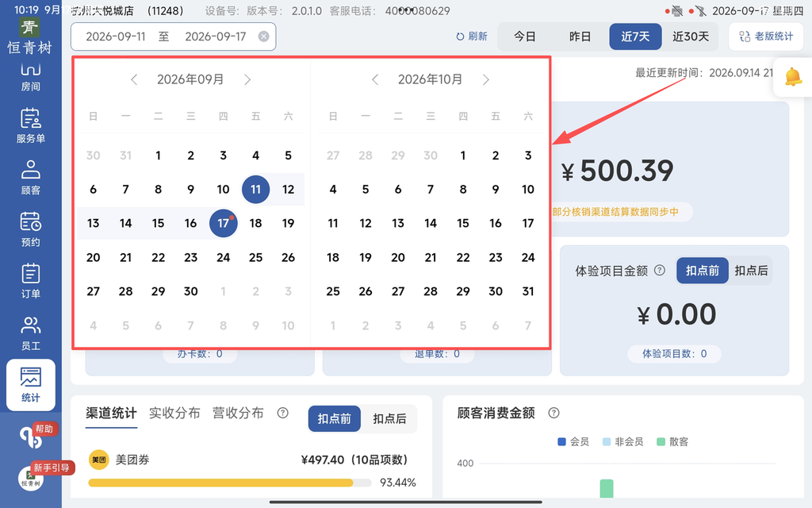Screen dimensions: 812x508
Task: Pick September 20 in the calendar
Action: 94,257
